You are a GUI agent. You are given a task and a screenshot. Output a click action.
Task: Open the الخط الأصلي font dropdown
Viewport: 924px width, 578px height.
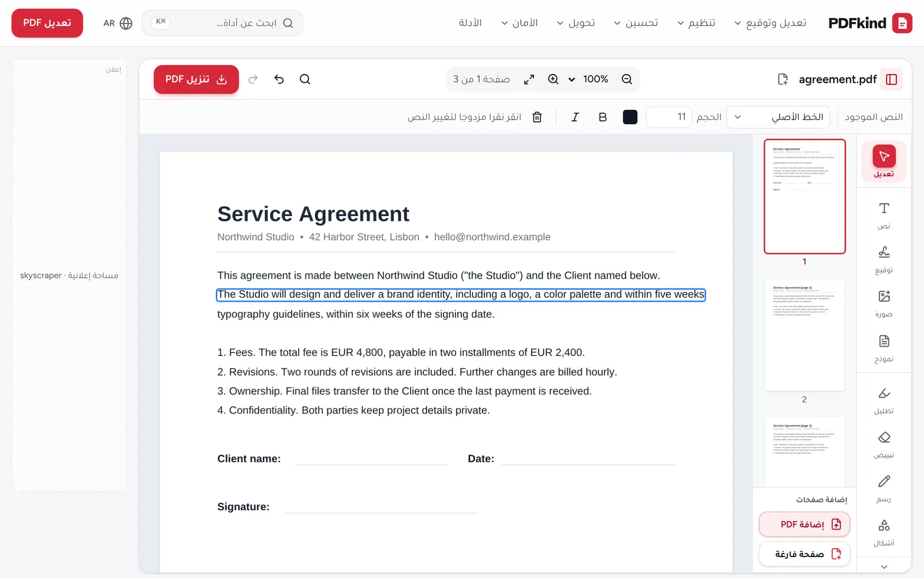point(778,117)
